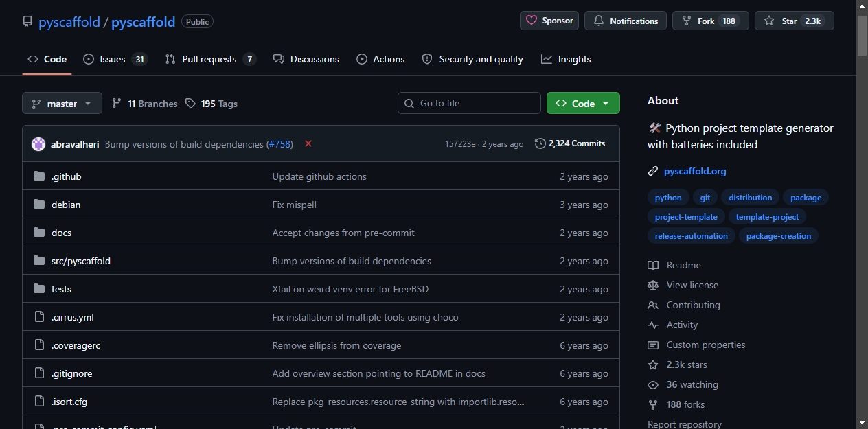Screen dimensions: 868x429
Task: Open pull request #758 link
Action: [x=279, y=144]
